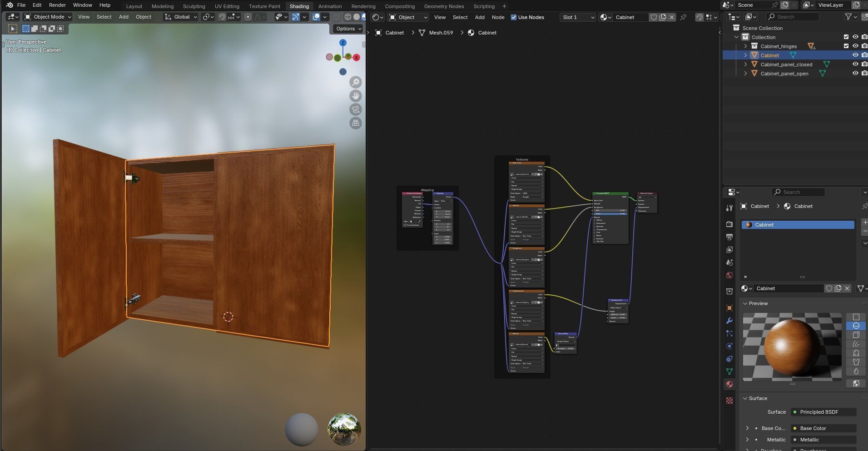Switch perspective/orthographic view gizmo
Viewport: 868px width, 451px height.
click(x=356, y=123)
